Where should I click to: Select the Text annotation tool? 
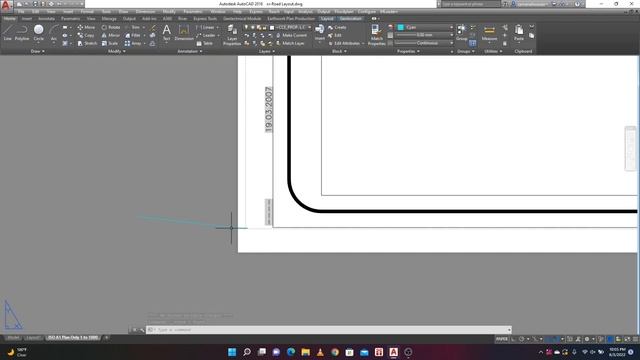(167, 32)
